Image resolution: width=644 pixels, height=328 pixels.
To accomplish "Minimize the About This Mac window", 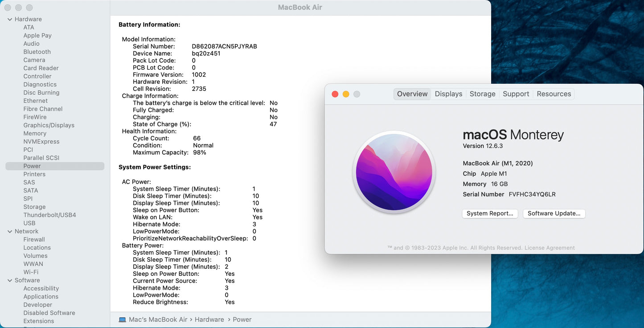I will coord(346,94).
